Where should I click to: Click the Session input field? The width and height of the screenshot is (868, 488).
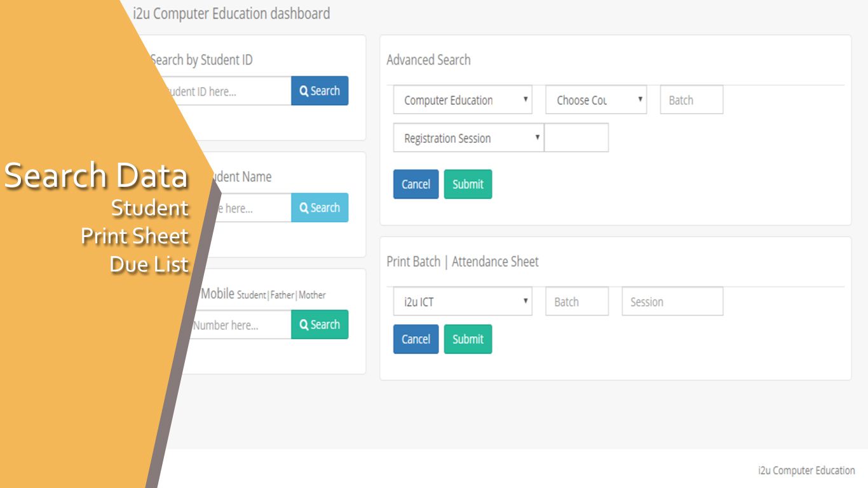point(672,302)
